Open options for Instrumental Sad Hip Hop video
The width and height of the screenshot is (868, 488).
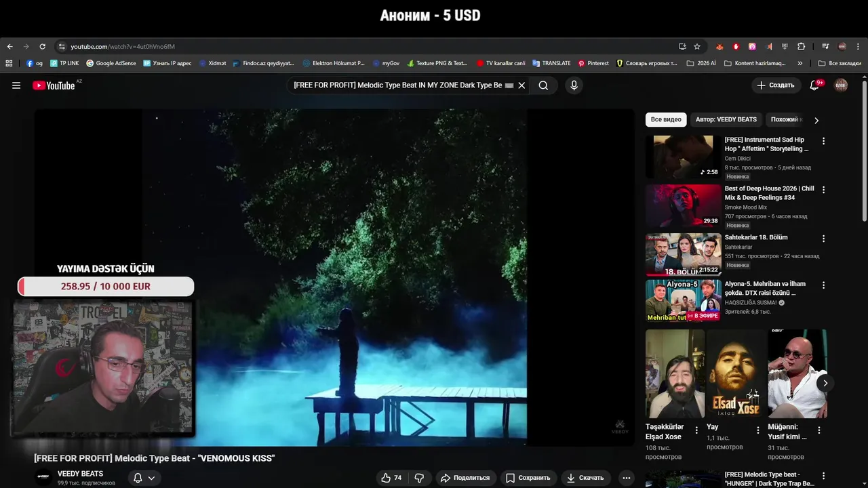(824, 141)
